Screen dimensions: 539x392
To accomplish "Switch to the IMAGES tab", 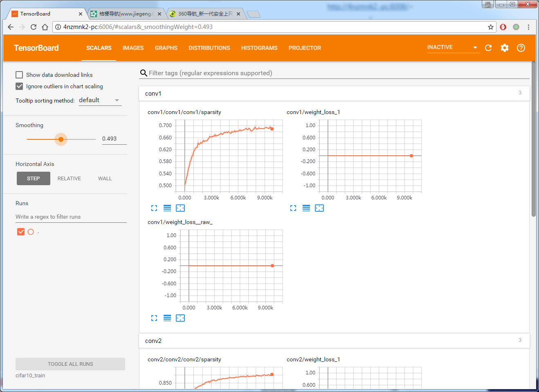I will pyautogui.click(x=133, y=48).
